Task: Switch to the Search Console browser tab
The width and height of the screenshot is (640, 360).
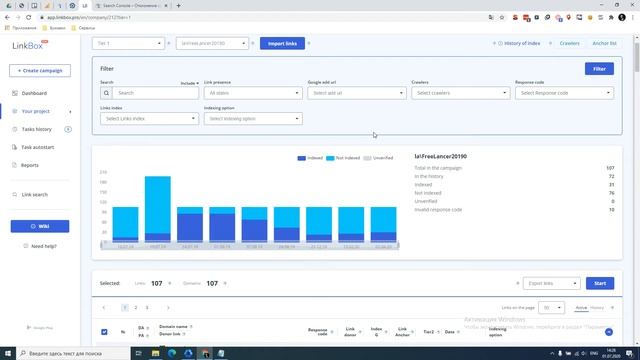Action: coord(131,6)
